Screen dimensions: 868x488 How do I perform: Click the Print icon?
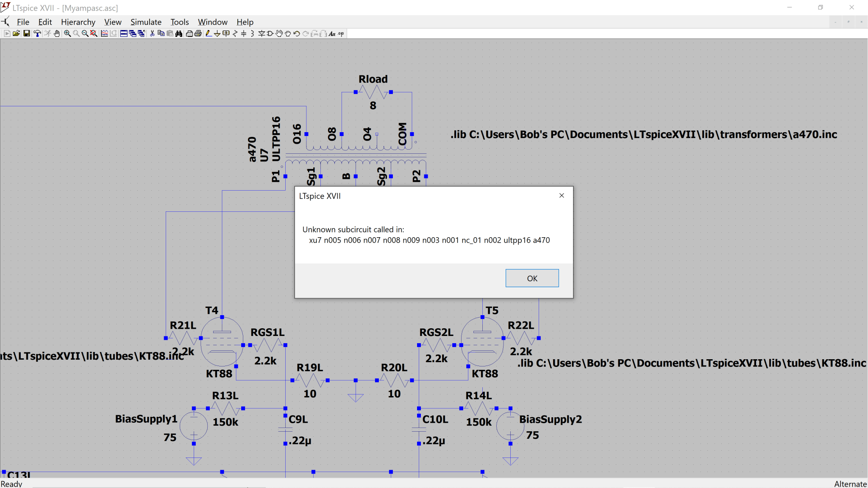[x=198, y=33]
